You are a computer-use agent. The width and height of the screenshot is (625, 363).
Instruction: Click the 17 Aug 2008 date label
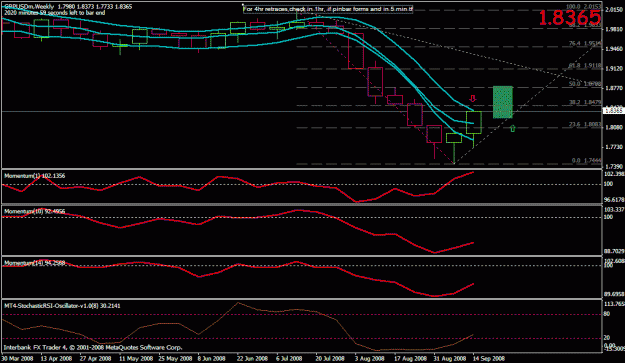[410, 358]
